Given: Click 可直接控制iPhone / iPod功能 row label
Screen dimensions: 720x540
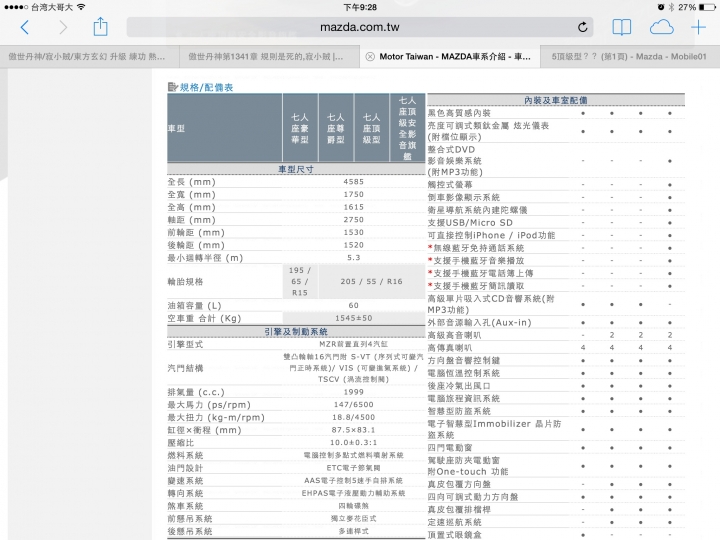Looking at the screenshot, I should 491,235.
